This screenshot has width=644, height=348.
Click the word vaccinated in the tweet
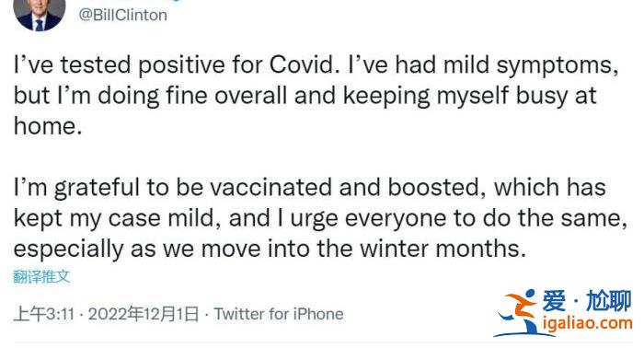pyautogui.click(x=270, y=188)
